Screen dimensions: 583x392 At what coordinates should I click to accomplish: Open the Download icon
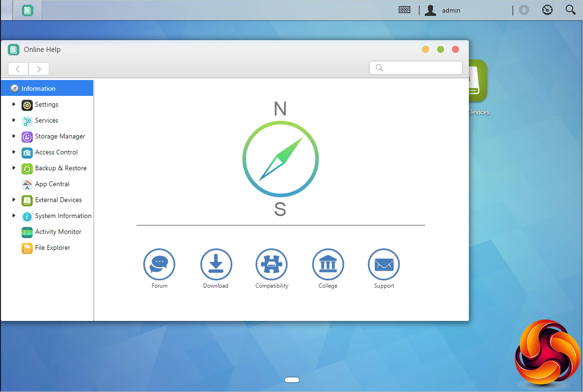pyautogui.click(x=216, y=264)
